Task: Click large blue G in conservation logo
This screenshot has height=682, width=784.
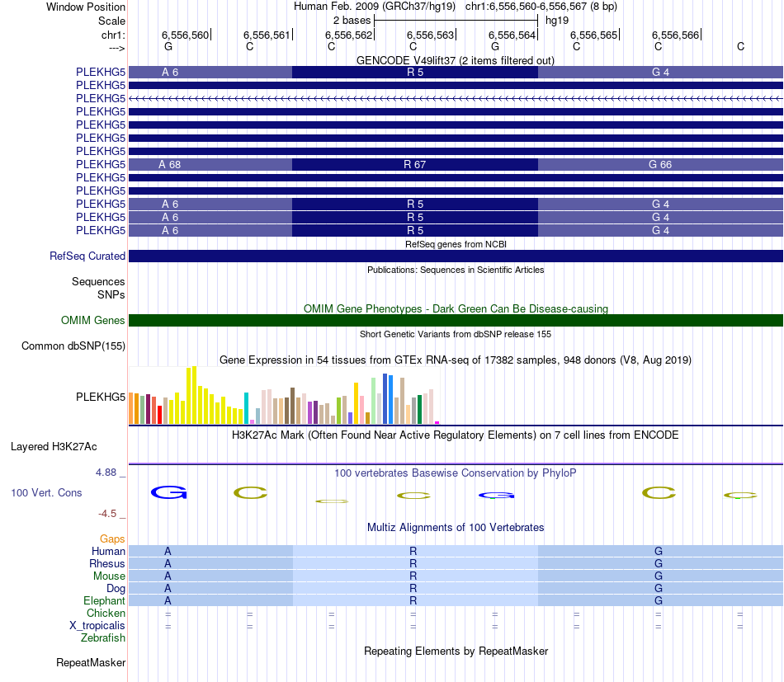Action: 169,492
